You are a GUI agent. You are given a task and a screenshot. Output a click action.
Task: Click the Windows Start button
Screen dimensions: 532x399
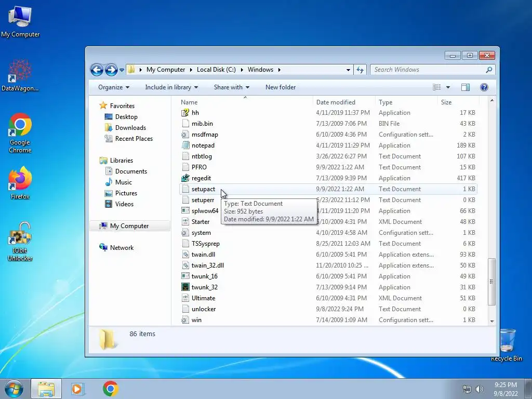tap(14, 389)
